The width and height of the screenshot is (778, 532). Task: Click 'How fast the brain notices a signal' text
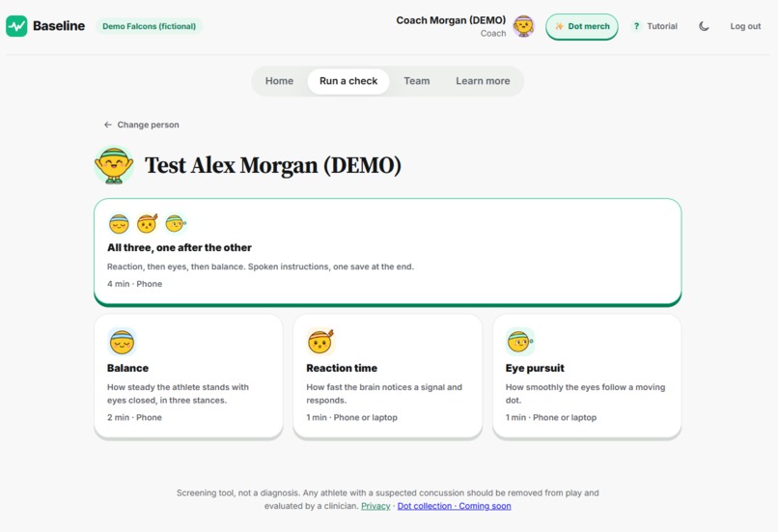click(x=384, y=394)
